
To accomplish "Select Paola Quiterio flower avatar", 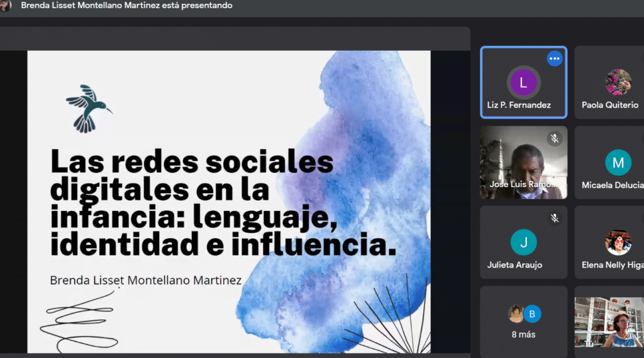I will (618, 82).
